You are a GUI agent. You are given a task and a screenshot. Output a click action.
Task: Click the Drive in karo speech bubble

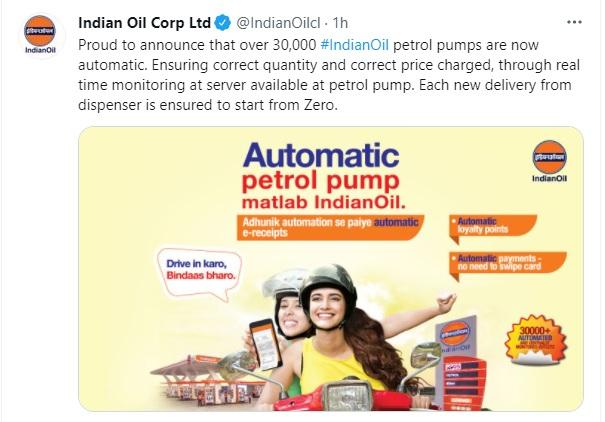[199, 273]
